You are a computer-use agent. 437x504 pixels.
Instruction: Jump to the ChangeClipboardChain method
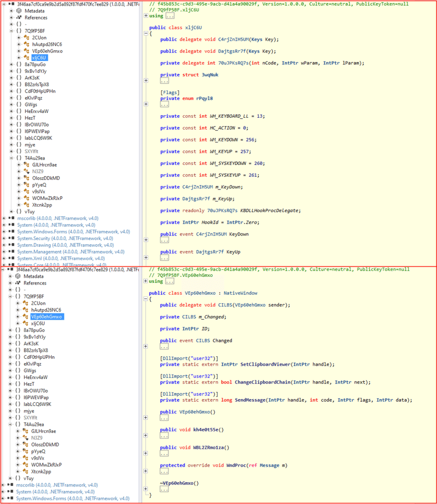click(x=263, y=382)
